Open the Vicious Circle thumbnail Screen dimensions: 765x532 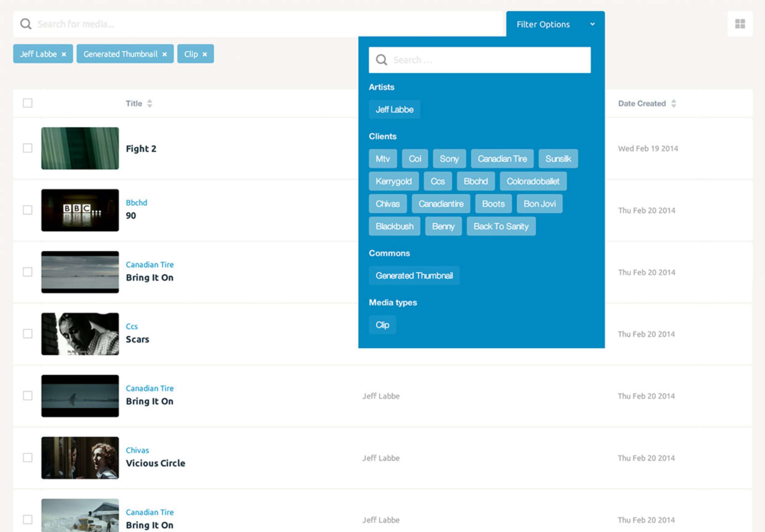(80, 458)
